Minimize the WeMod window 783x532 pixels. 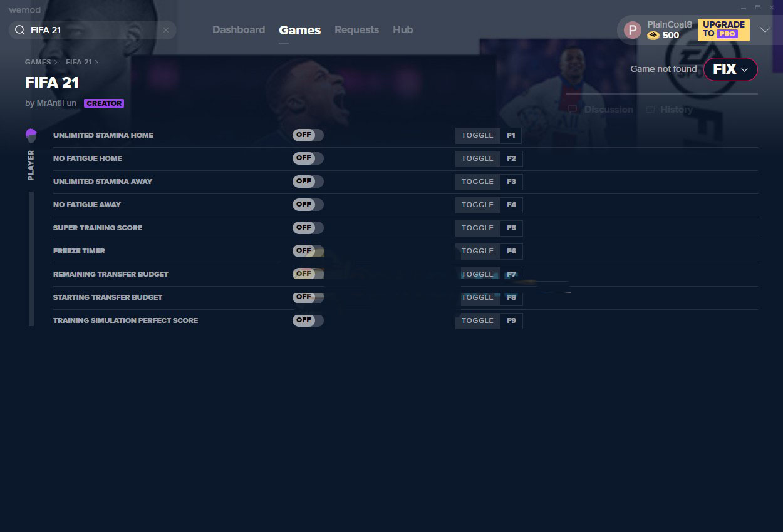coord(744,8)
